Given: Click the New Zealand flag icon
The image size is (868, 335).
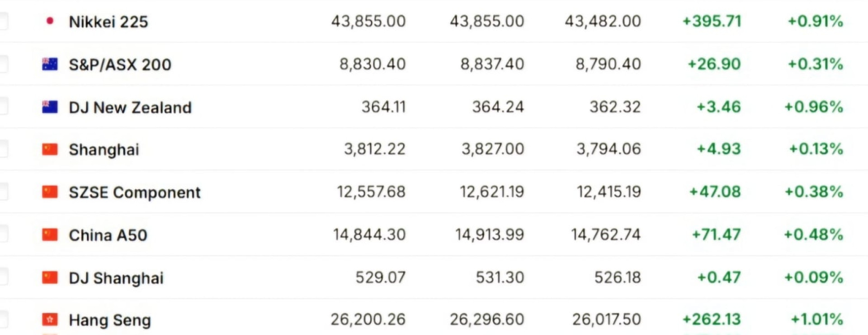Looking at the screenshot, I should pyautogui.click(x=50, y=107).
